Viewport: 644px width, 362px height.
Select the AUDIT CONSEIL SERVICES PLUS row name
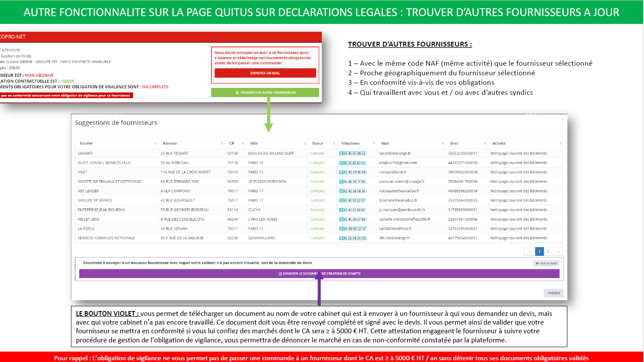click(104, 163)
